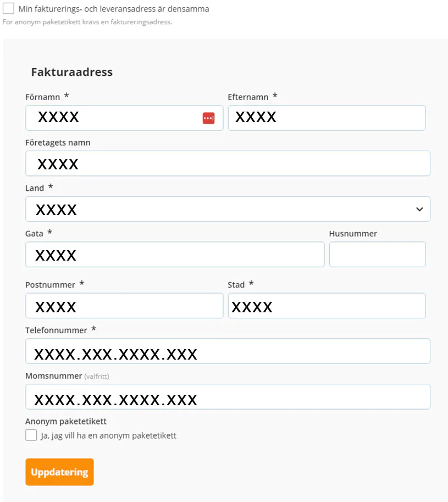Expand Land list via chevron arrow
The width and height of the screenshot is (448, 502).
pyautogui.click(x=419, y=209)
